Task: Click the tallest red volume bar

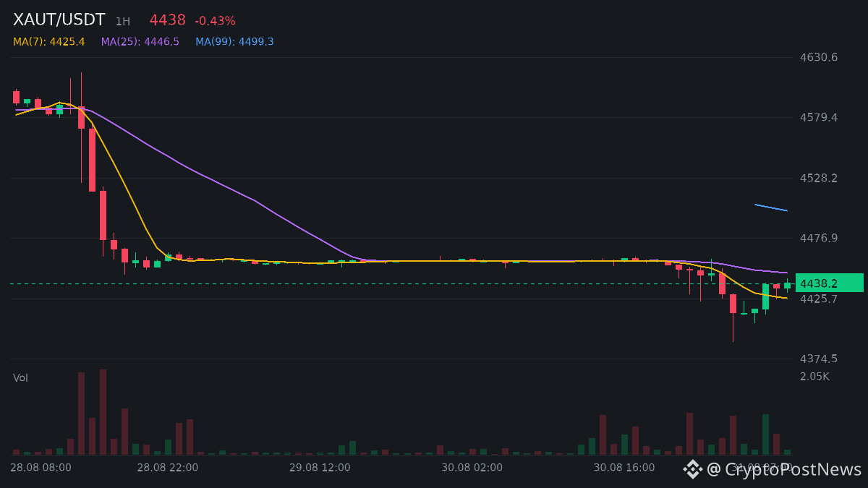Action: tap(103, 412)
